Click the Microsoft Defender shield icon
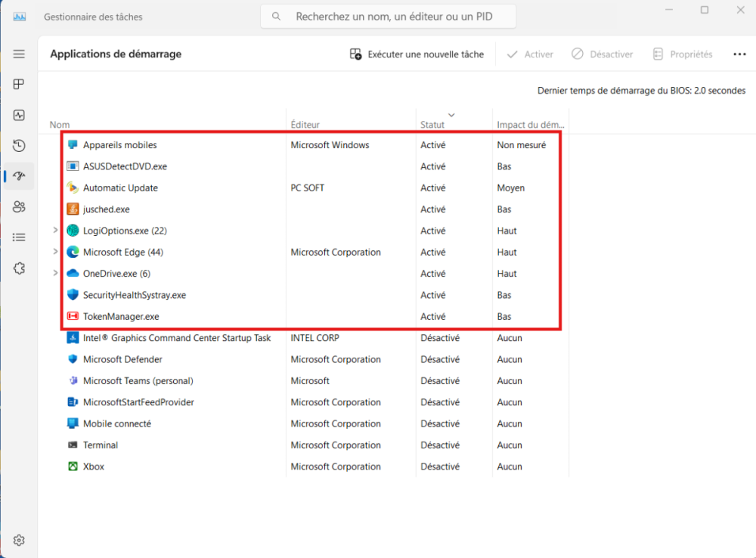Screen dimensions: 756x558 [x=73, y=359]
